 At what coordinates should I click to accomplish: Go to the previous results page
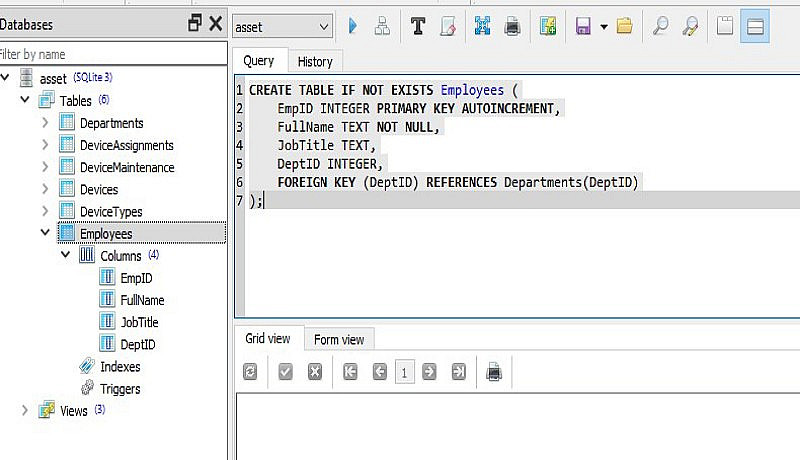pyautogui.click(x=380, y=372)
